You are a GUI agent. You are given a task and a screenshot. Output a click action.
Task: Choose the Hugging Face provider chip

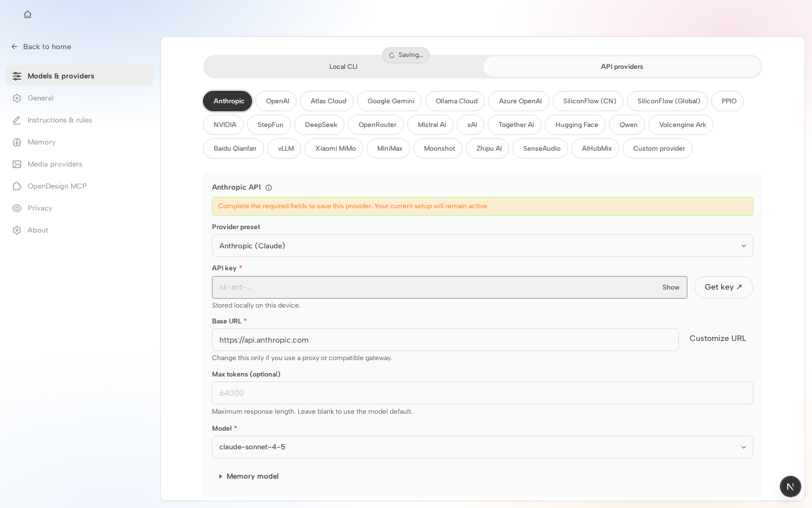point(575,125)
